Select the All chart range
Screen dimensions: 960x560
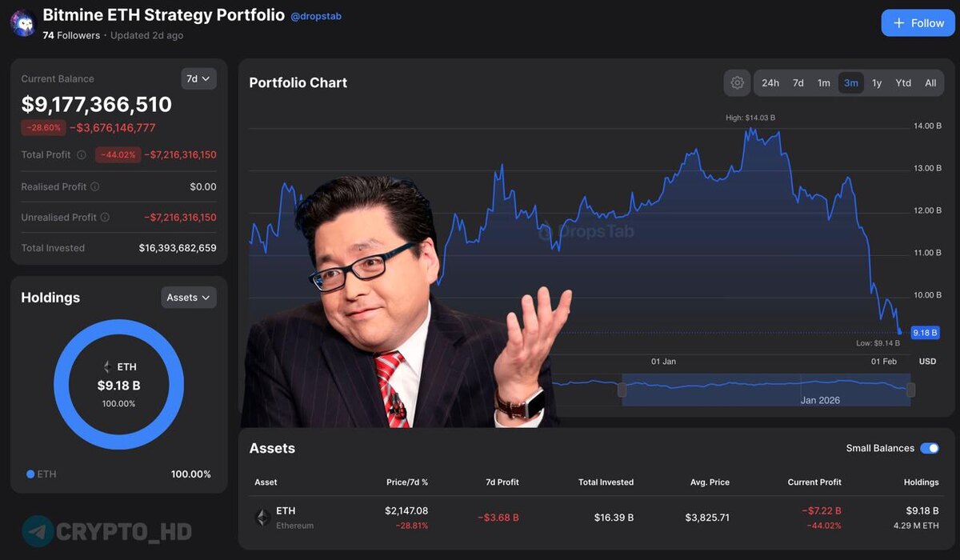(x=930, y=83)
